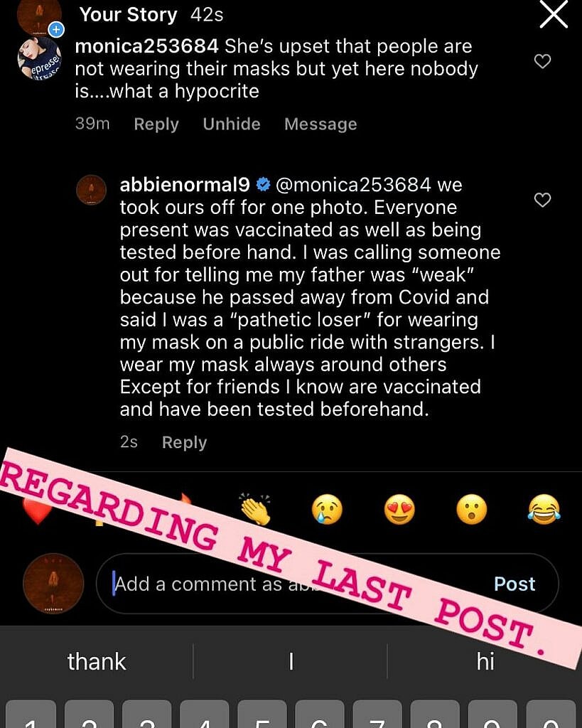Message the commenter monica253684
This screenshot has width=582, height=728.
[320, 124]
